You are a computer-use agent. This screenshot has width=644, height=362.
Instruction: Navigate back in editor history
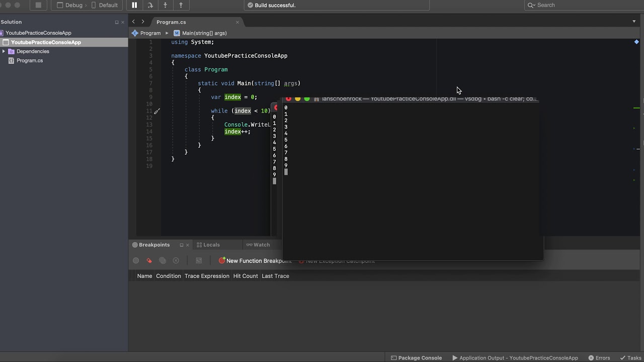pyautogui.click(x=133, y=22)
